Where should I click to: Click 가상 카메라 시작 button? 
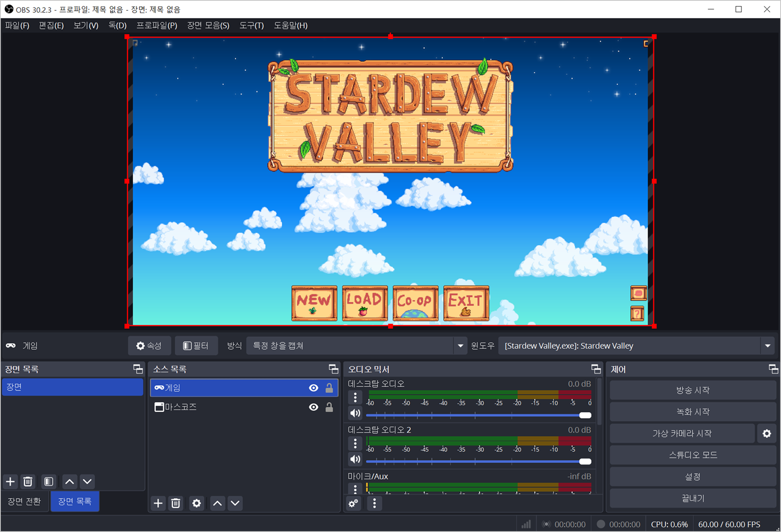click(682, 433)
